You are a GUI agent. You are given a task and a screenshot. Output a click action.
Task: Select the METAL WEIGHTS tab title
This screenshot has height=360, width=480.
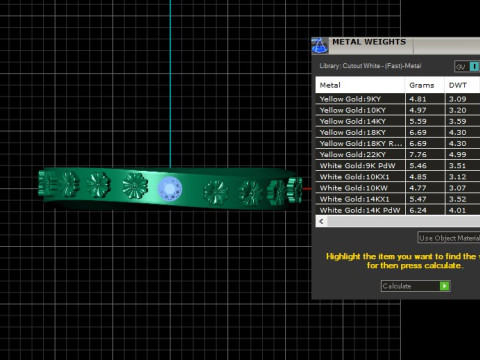pos(369,42)
